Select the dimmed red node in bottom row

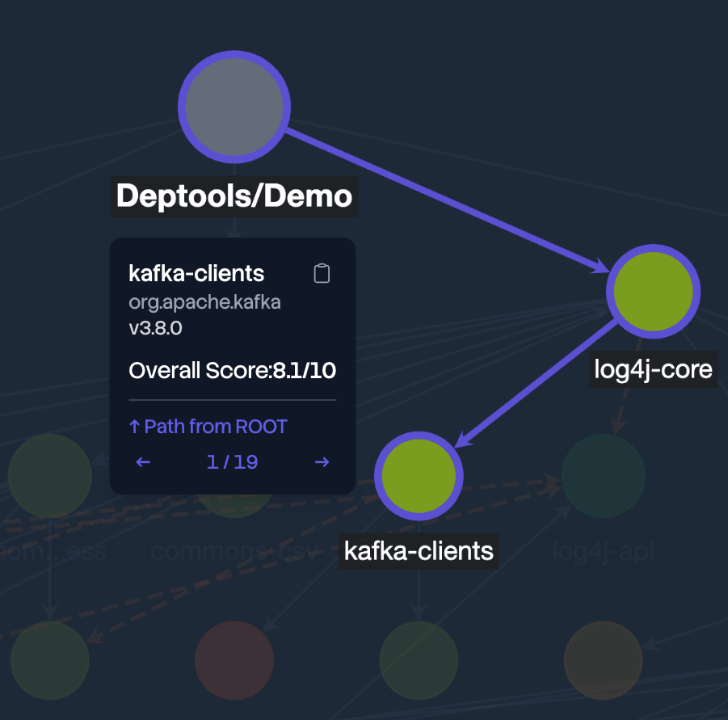coord(234,660)
